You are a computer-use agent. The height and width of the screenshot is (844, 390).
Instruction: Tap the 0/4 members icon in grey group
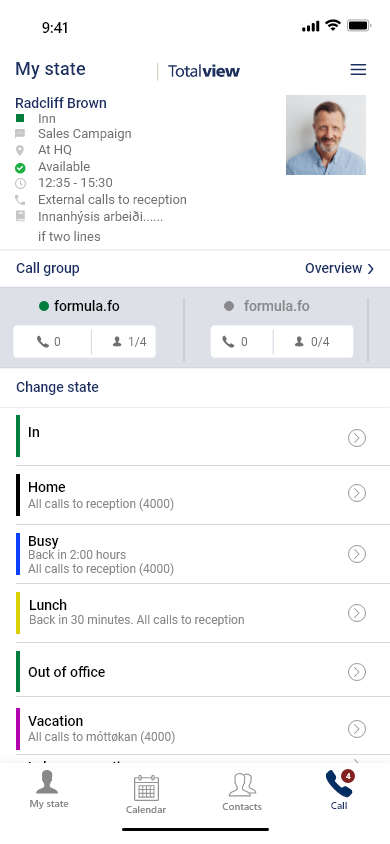point(299,342)
